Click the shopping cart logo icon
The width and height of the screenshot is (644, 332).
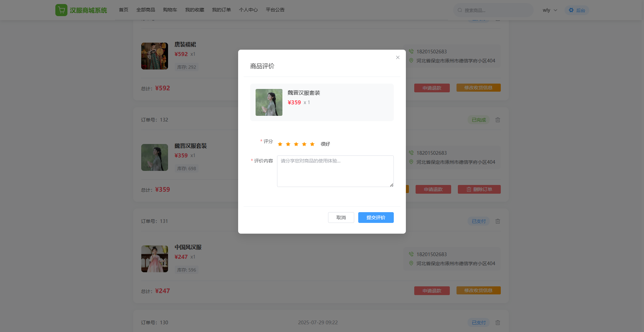click(x=61, y=10)
